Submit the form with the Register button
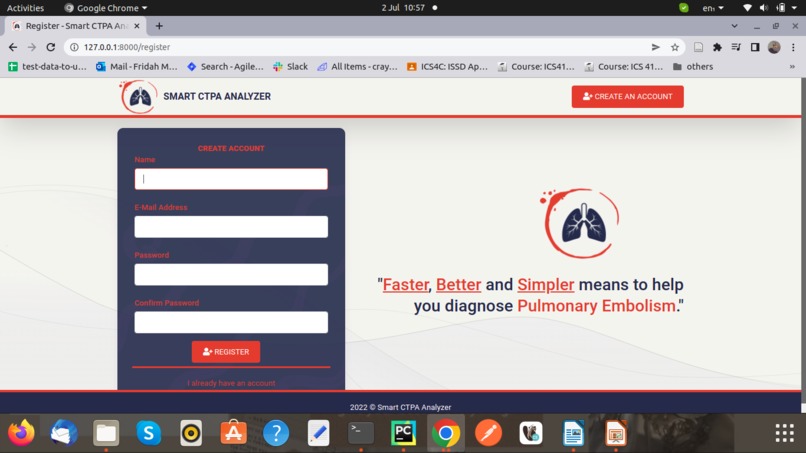 226,352
